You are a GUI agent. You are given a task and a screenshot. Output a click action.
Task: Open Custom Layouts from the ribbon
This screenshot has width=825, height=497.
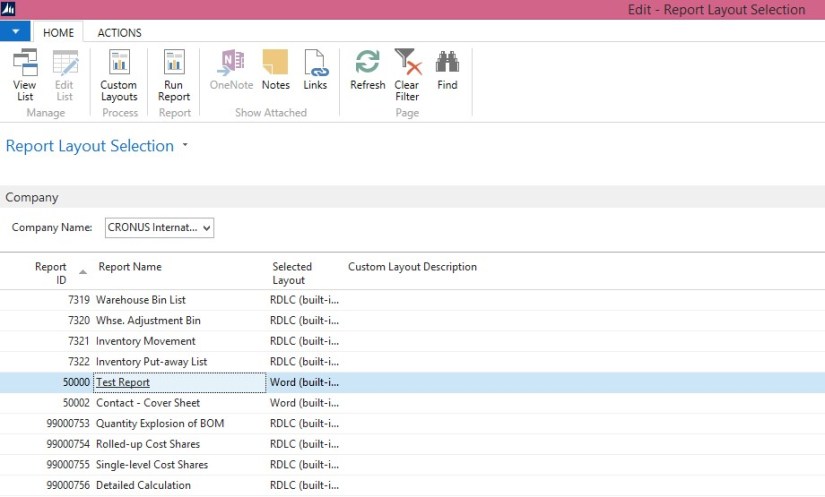119,73
